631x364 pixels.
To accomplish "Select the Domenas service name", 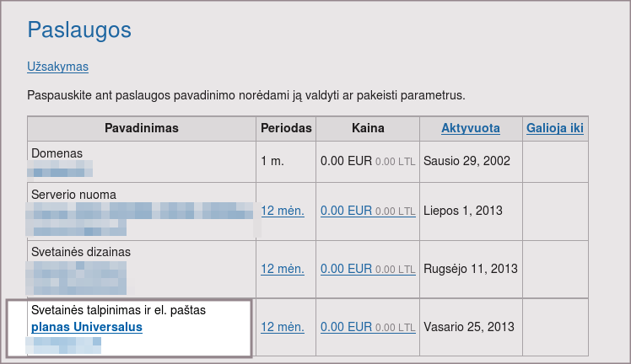I will coord(57,153).
